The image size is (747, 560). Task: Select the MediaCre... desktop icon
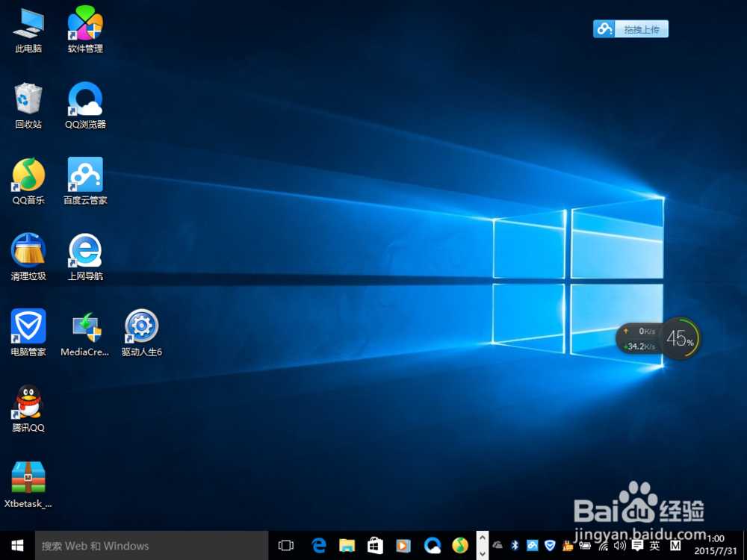click(85, 333)
